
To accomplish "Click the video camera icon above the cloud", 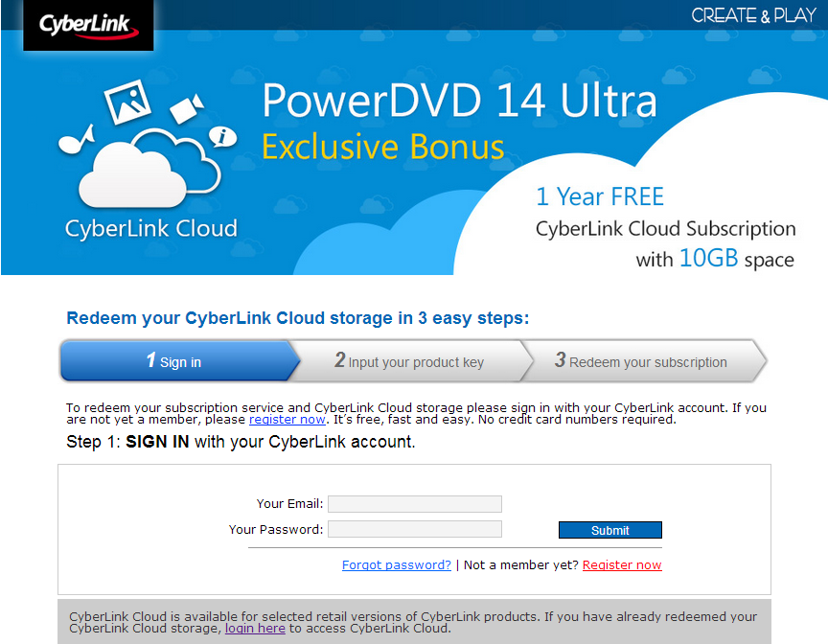I will coord(187,107).
